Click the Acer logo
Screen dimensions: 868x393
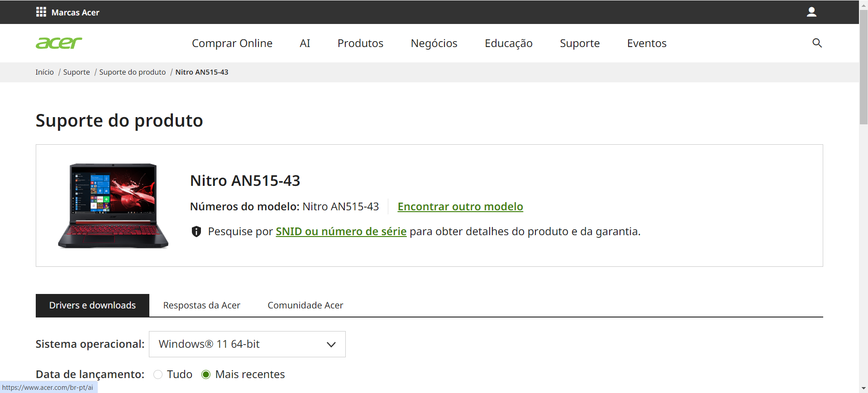[x=59, y=43]
